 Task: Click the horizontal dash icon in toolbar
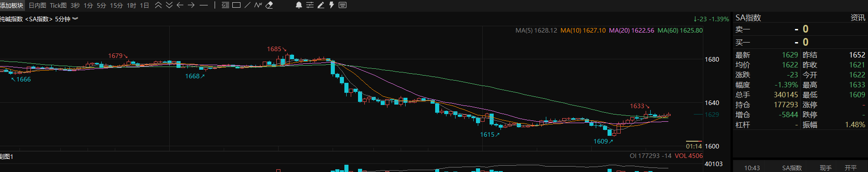point(204,5)
